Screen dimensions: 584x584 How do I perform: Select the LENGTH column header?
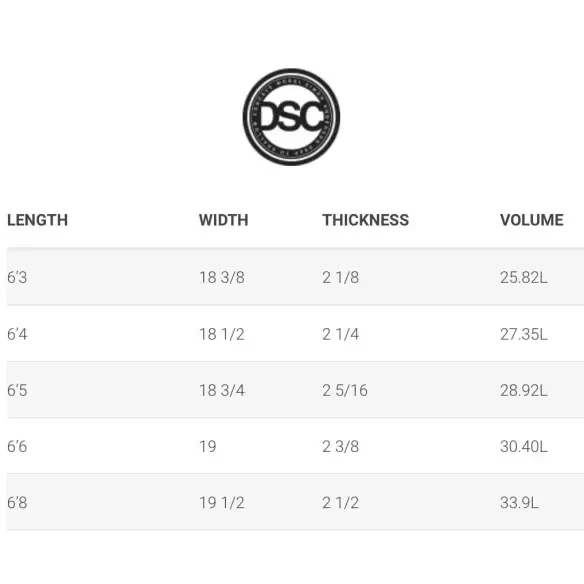point(38,220)
